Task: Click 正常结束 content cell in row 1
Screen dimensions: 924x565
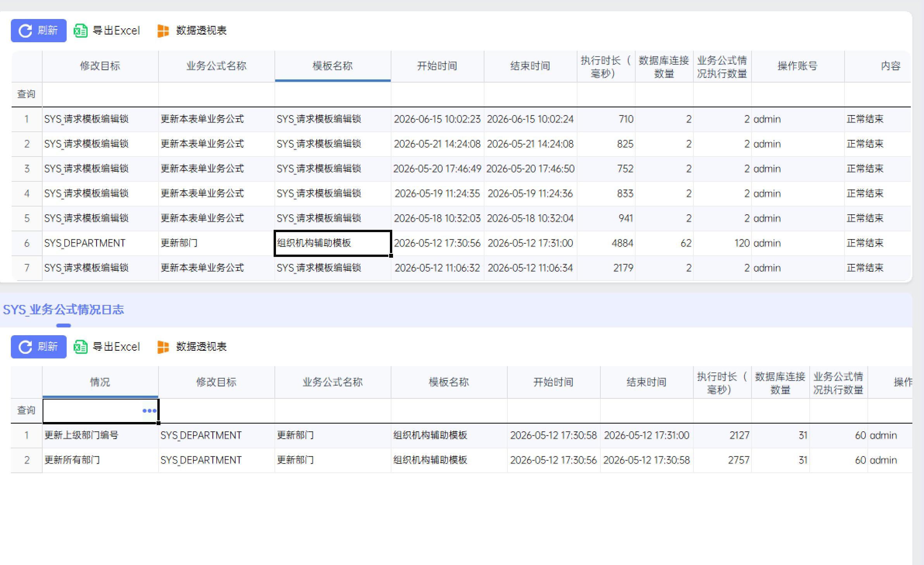Action: tap(878, 119)
